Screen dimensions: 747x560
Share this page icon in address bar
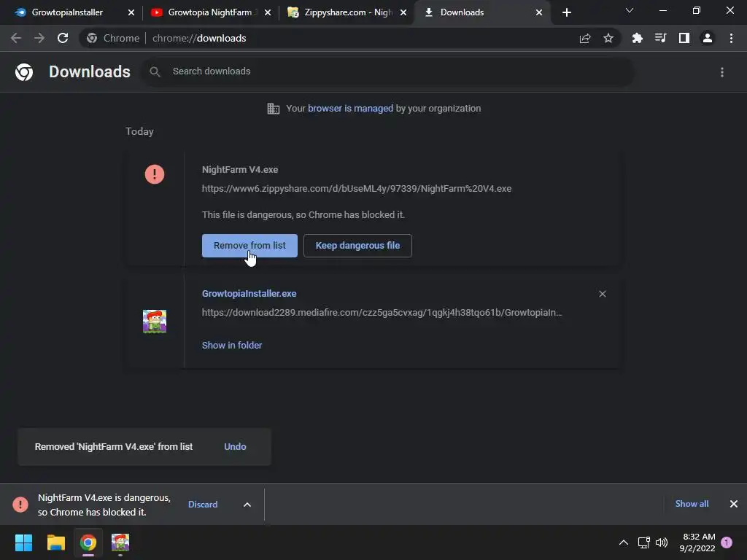[x=585, y=38]
